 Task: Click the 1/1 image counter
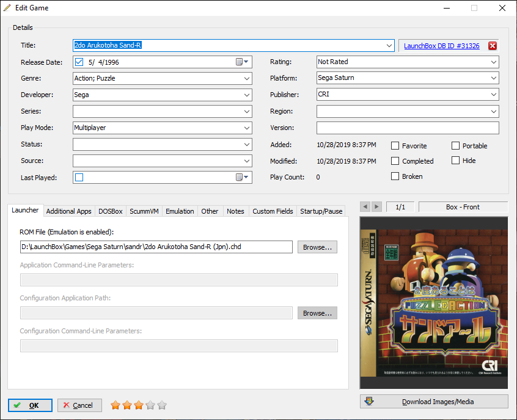coord(400,207)
